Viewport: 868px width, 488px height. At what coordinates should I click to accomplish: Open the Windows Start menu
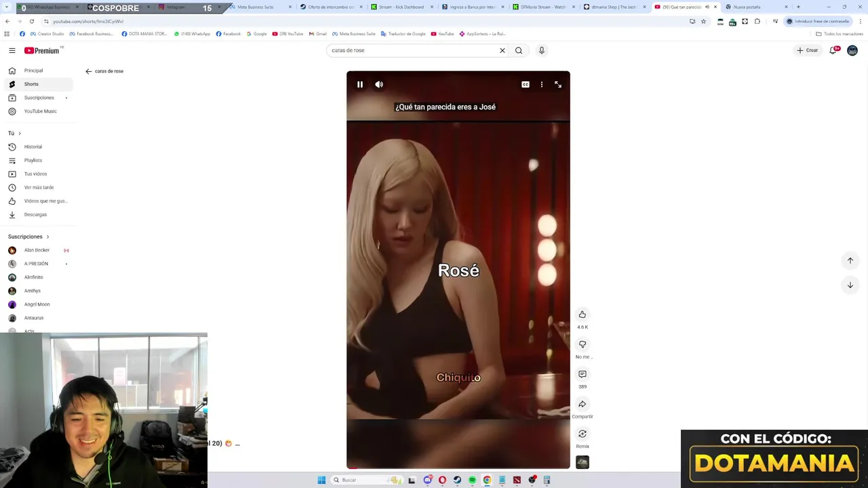click(x=321, y=480)
